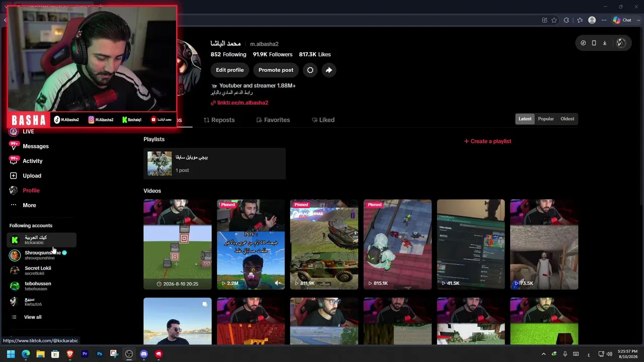Image resolution: width=644 pixels, height=362 pixels.
Task: Open the video with 73.5K views
Action: coord(544,244)
